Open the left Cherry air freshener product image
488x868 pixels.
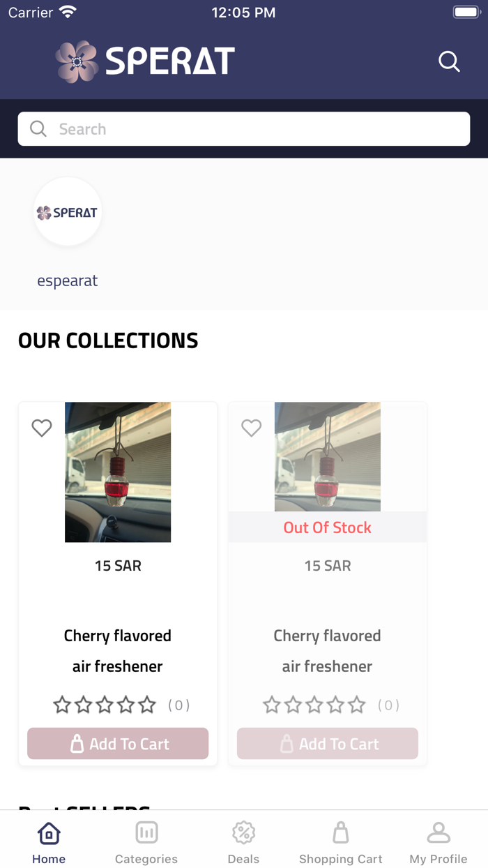coord(117,472)
